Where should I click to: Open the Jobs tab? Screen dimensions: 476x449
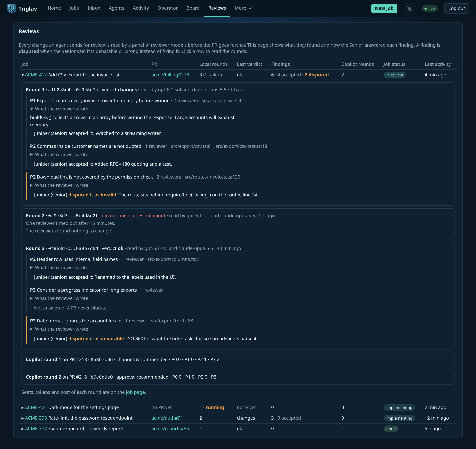click(74, 8)
